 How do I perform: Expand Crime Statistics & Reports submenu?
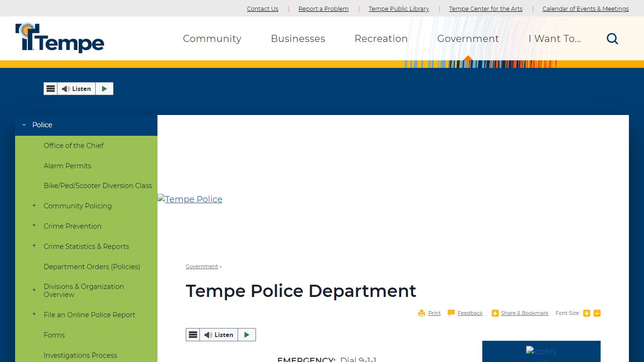point(34,246)
